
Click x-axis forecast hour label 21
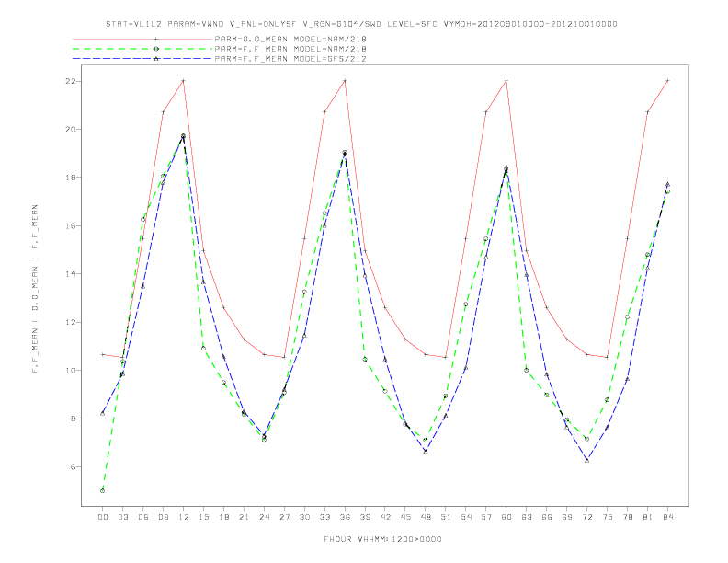[x=244, y=517]
